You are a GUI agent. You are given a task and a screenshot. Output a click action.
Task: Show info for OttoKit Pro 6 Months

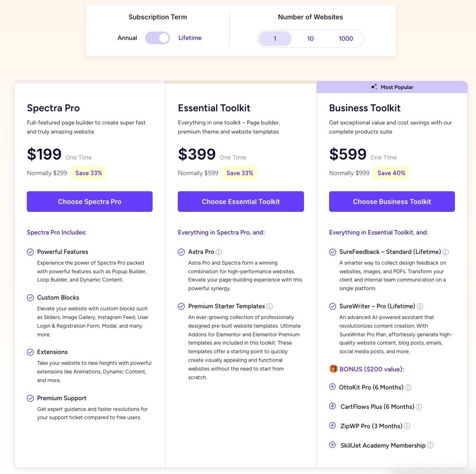tap(408, 387)
